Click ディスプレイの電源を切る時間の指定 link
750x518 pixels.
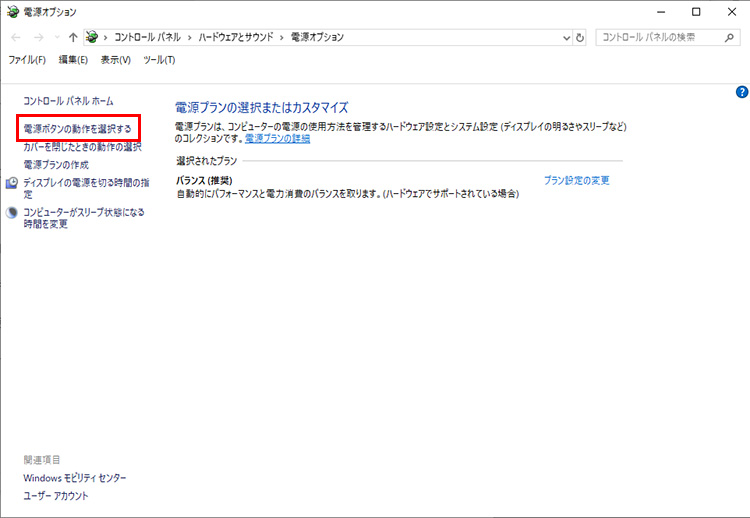[x=85, y=182]
